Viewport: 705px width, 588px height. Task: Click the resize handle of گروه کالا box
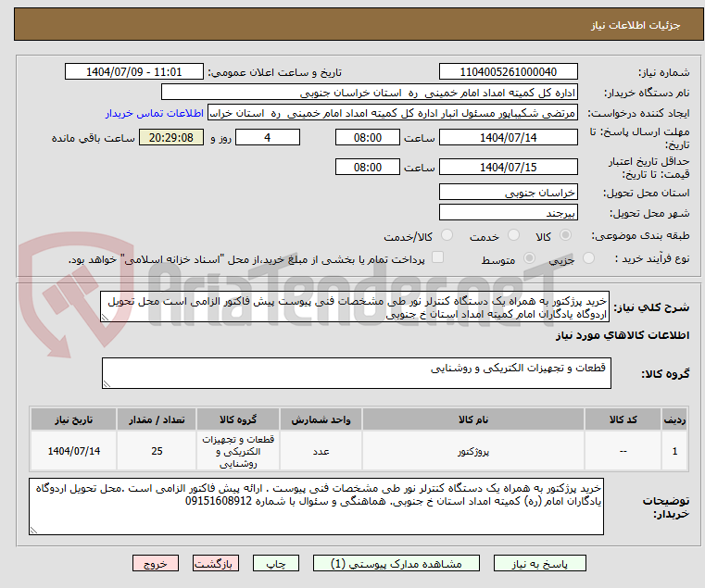click(x=107, y=384)
